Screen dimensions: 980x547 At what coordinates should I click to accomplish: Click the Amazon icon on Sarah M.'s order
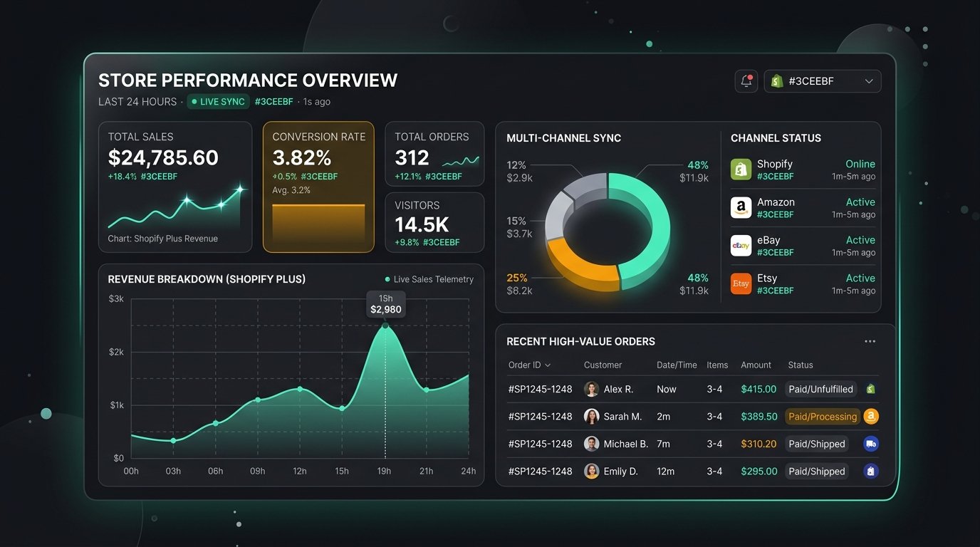pyautogui.click(x=871, y=417)
